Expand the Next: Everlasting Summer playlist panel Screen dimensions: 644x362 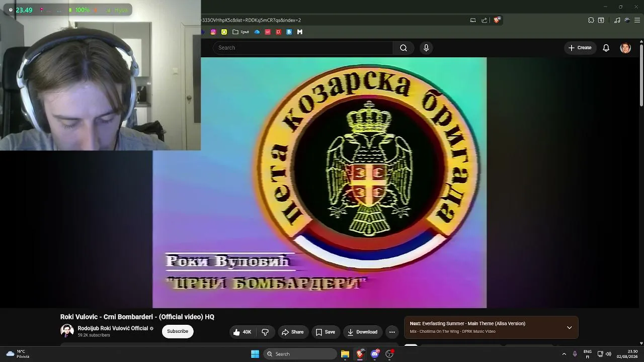[x=569, y=327]
